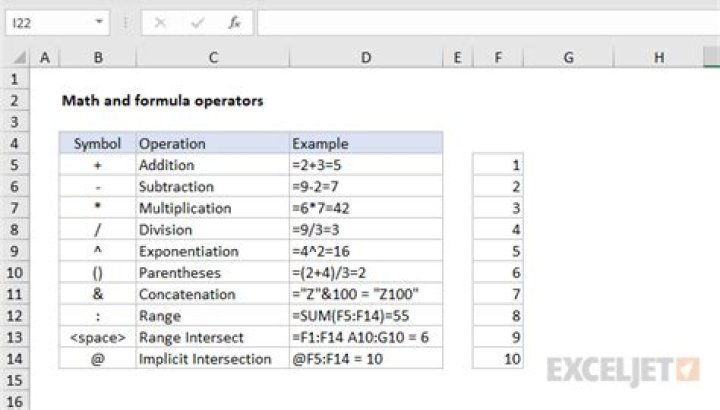
Task: Open the Name Box dropdown arrow
Action: (99, 22)
